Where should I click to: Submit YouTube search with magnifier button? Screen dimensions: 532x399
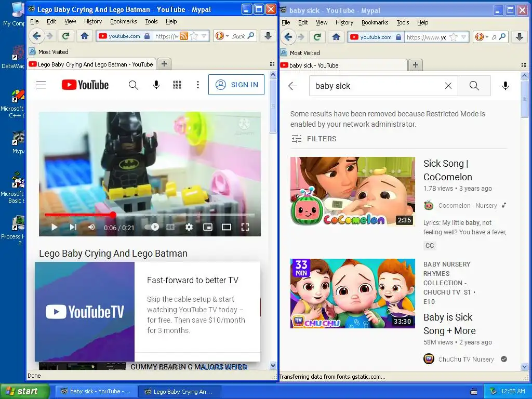pos(474,86)
